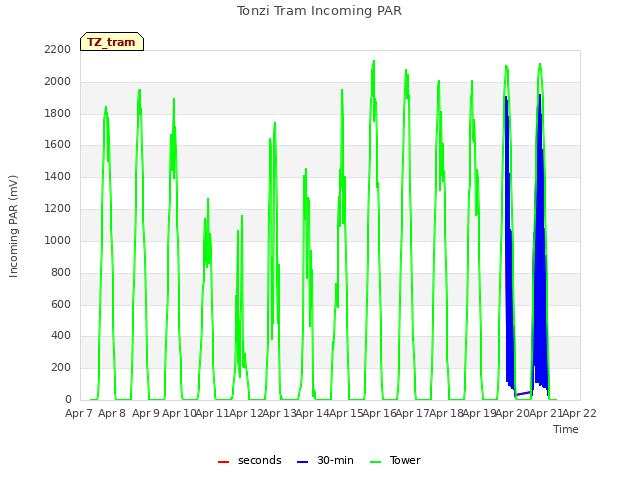Click the Incoming PAR (mV) axis label
640x480 pixels.
(x=13, y=227)
